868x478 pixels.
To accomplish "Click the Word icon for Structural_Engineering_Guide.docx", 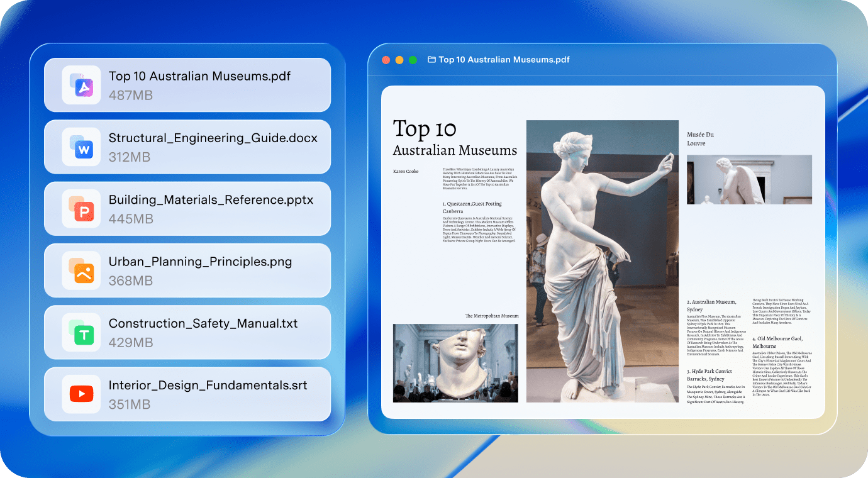I will tap(82, 147).
